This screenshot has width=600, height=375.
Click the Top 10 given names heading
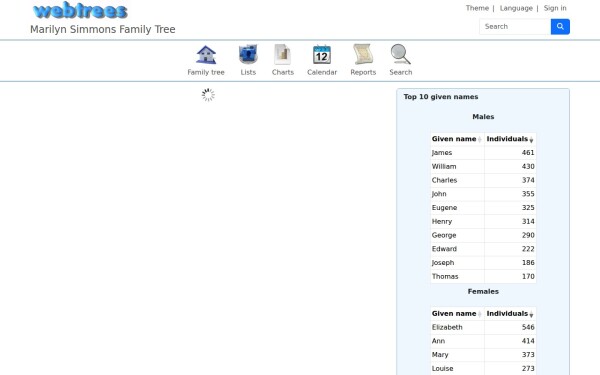[441, 97]
